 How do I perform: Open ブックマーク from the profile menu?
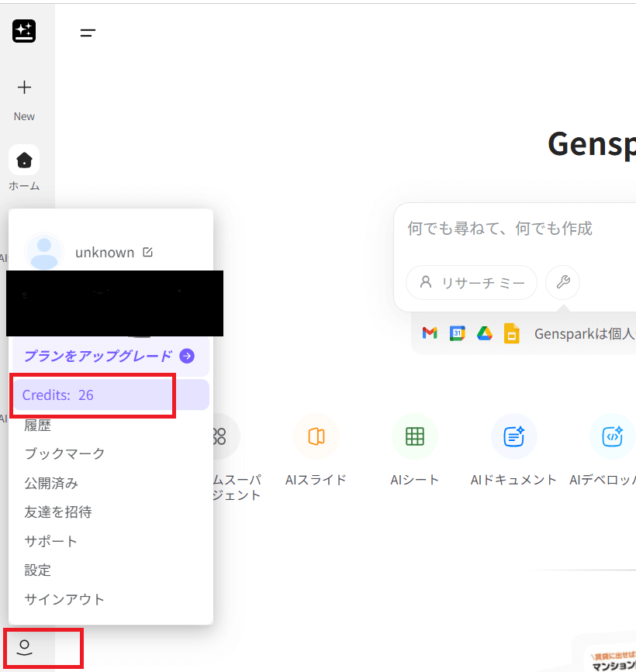pyautogui.click(x=64, y=453)
